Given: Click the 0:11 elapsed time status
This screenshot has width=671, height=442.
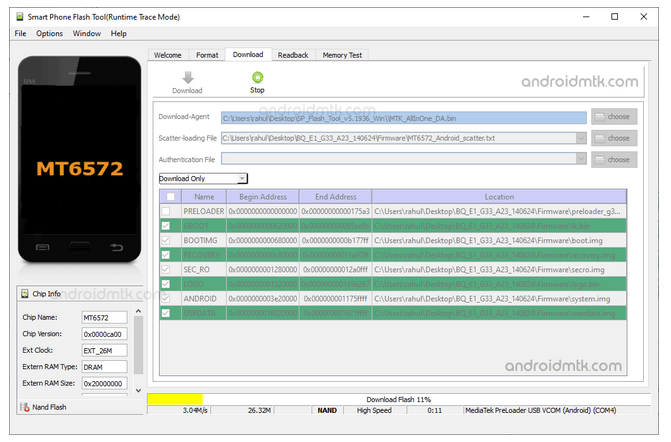Looking at the screenshot, I should pyautogui.click(x=434, y=410).
